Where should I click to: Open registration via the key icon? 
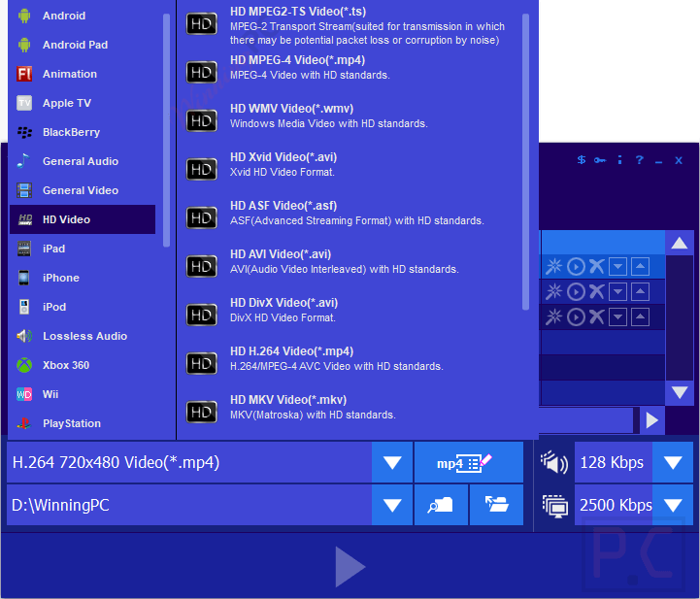click(x=600, y=160)
